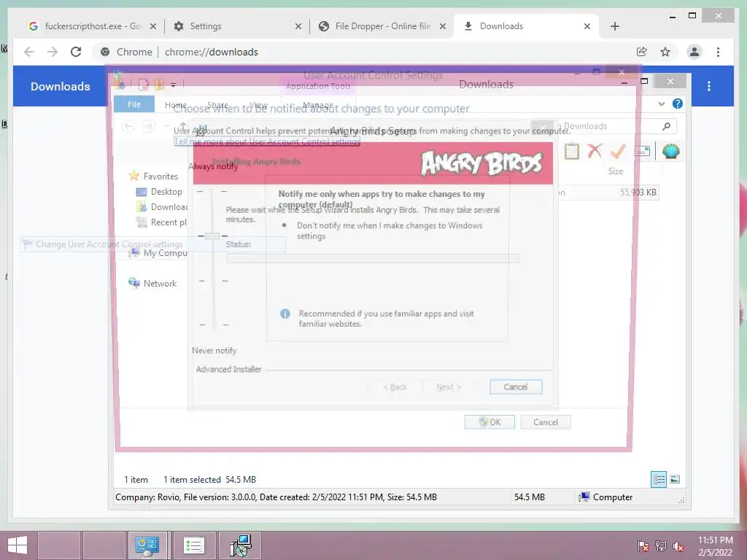Open 'Tell me more about User Account Control settings' link
The image size is (747, 560).
pyautogui.click(x=267, y=141)
